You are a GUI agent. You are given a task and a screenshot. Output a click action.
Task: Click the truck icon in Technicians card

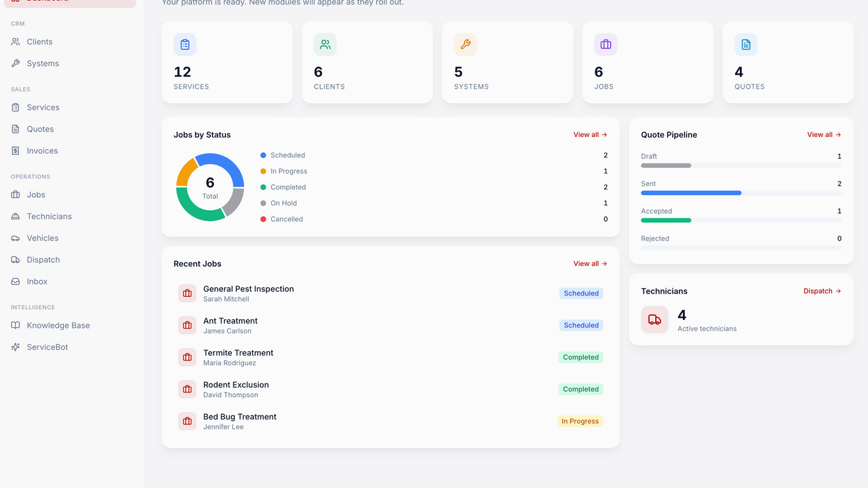654,320
